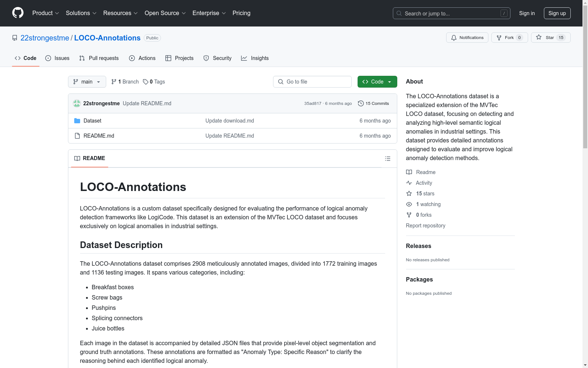Viewport: 588px width, 368px height.
Task: Star the LOCO-Annotations repository
Action: tap(551, 38)
